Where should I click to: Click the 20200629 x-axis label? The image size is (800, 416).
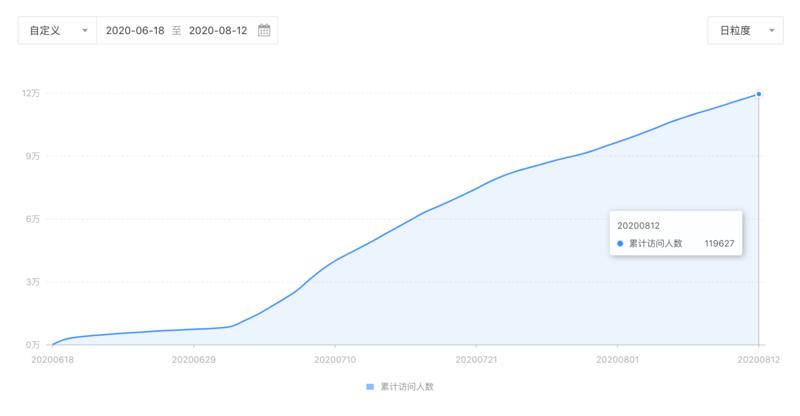click(192, 357)
